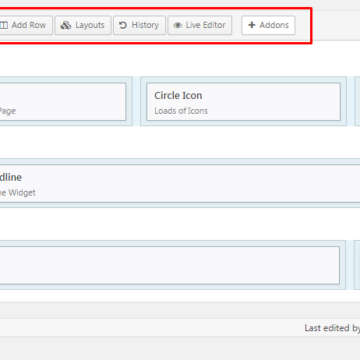This screenshot has height=360, width=360.
Task: Select the Circle Icon widget title
Action: 178,96
